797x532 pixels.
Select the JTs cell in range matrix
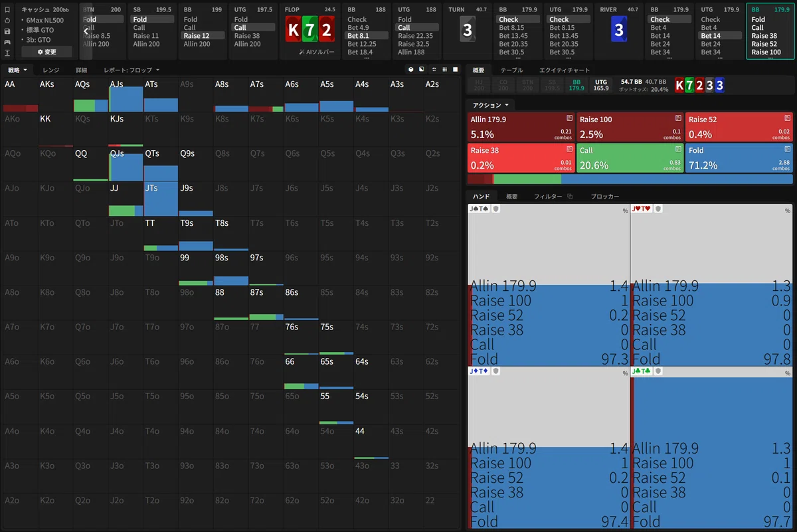(161, 198)
